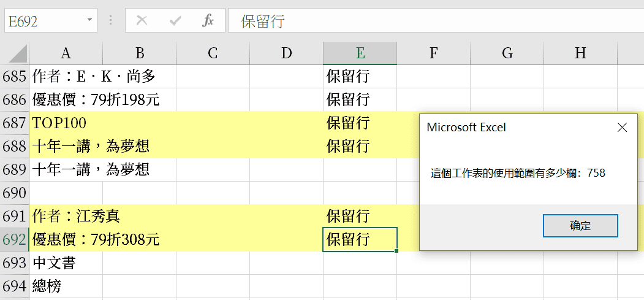The image size is (644, 300).
Task: Select column A header
Action: pos(66,53)
